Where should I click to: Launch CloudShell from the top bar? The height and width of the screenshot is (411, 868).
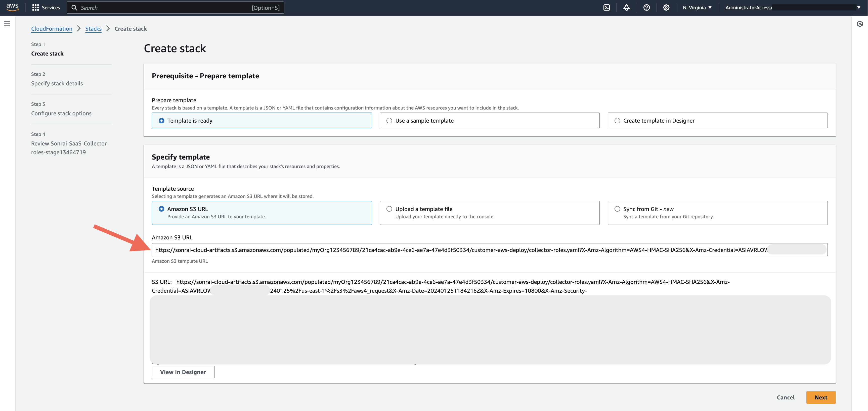[606, 7]
